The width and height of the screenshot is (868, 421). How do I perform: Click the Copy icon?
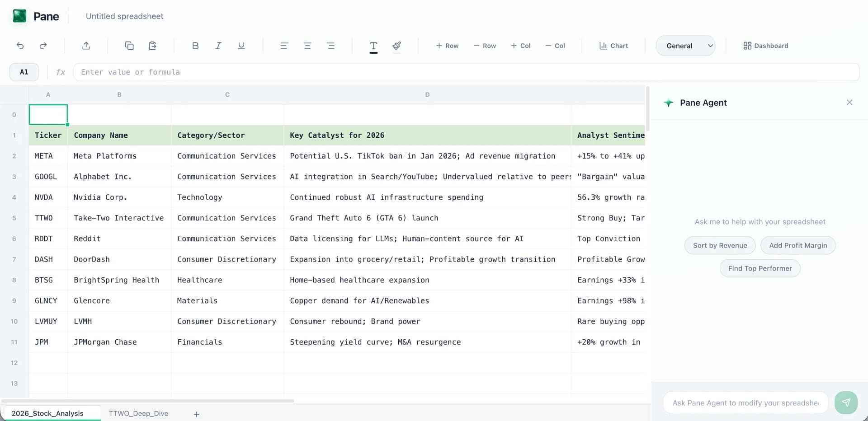tap(129, 46)
